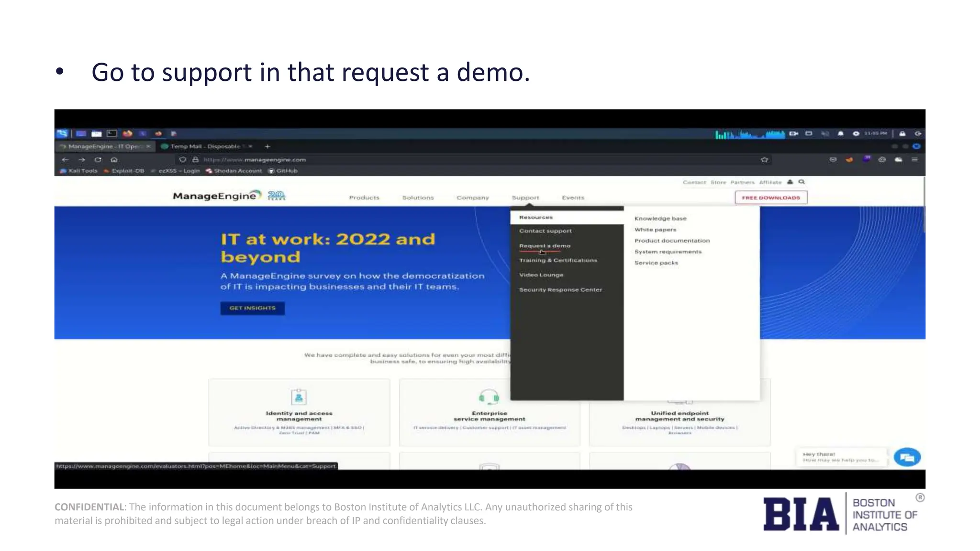
Task: Open Firefox hamburger application menu
Action: click(914, 160)
